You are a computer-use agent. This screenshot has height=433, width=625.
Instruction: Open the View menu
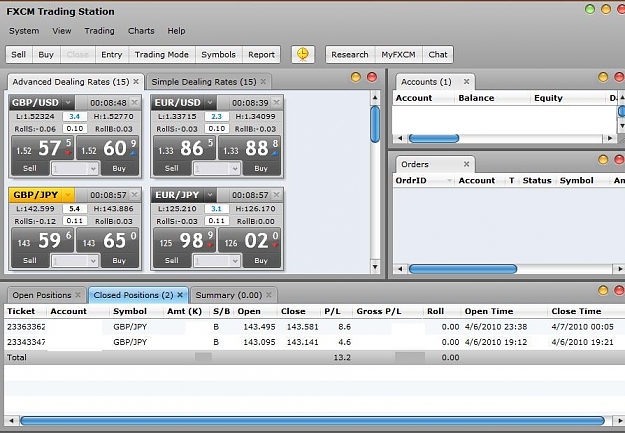coord(62,31)
